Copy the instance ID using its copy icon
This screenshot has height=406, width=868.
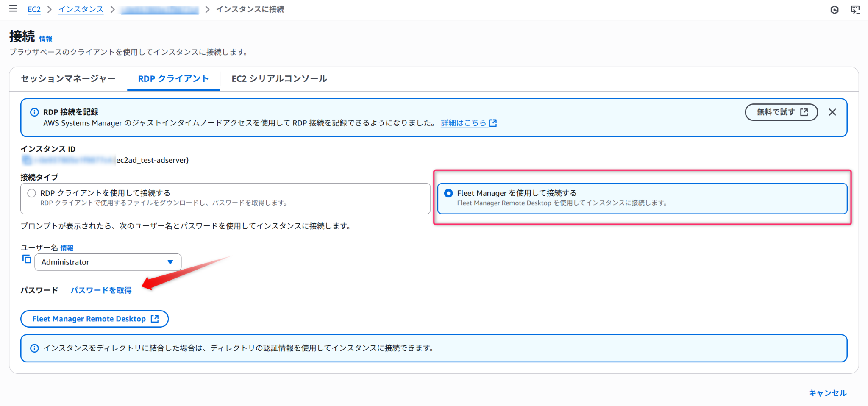[27, 160]
